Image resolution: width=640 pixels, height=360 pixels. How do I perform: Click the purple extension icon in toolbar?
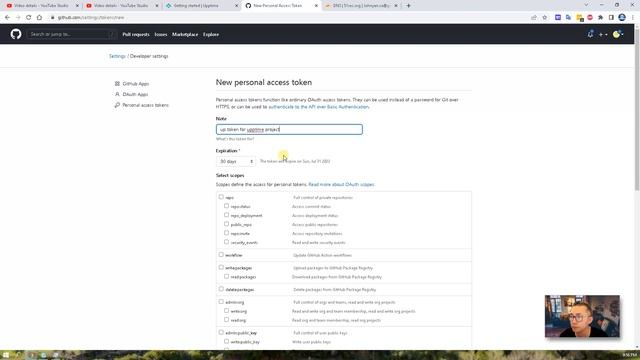[558, 18]
